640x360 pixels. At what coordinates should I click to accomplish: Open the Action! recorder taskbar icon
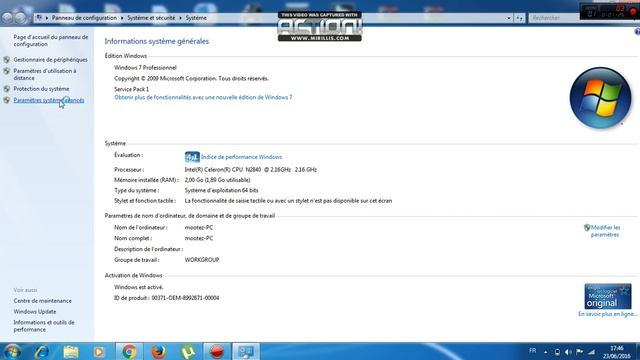pos(217,351)
